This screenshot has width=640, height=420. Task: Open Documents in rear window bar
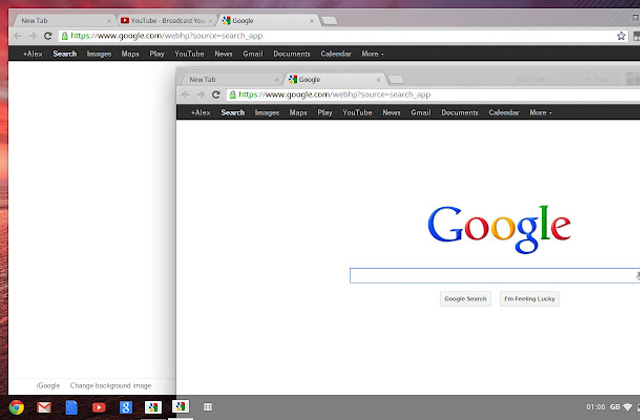(x=292, y=54)
